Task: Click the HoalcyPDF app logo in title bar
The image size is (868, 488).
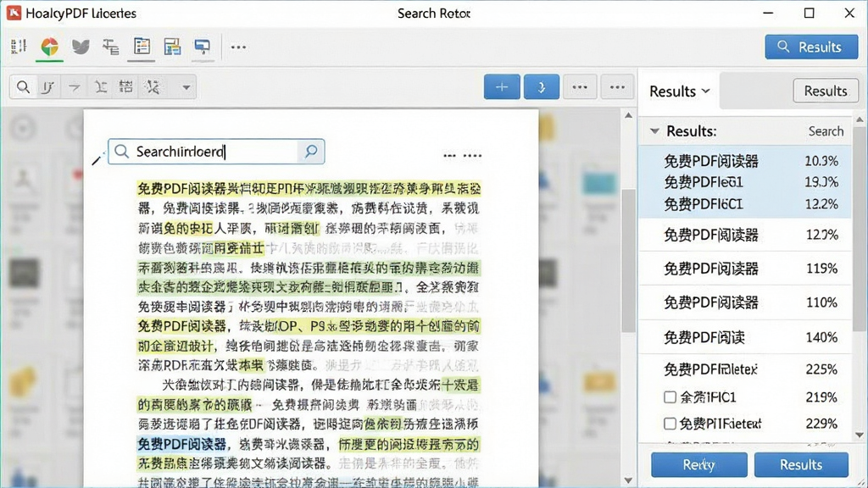Action: click(14, 13)
